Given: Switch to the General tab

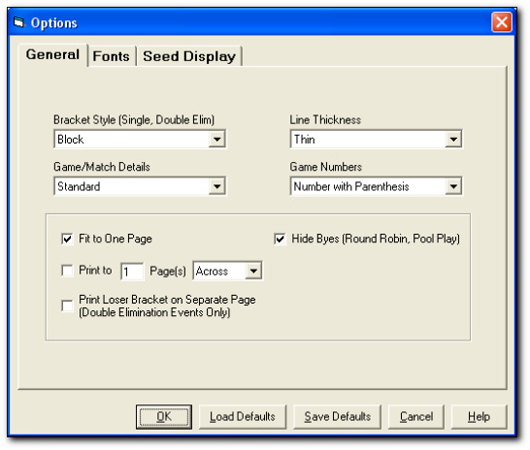Looking at the screenshot, I should tap(53, 54).
